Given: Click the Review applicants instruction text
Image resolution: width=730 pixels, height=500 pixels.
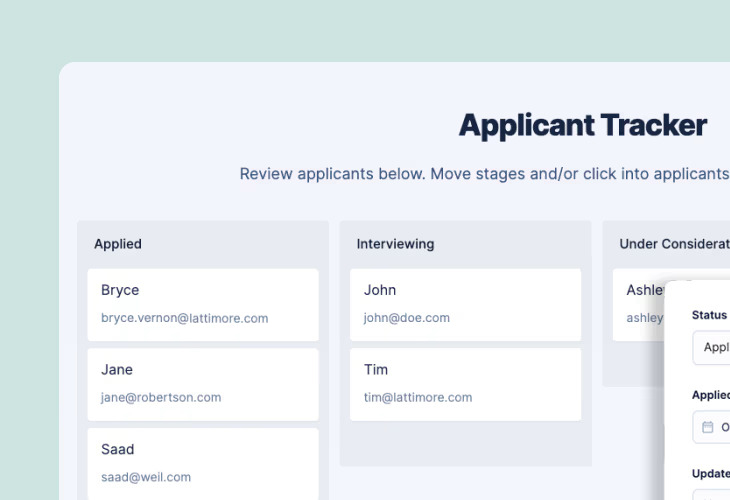Looking at the screenshot, I should point(485,174).
